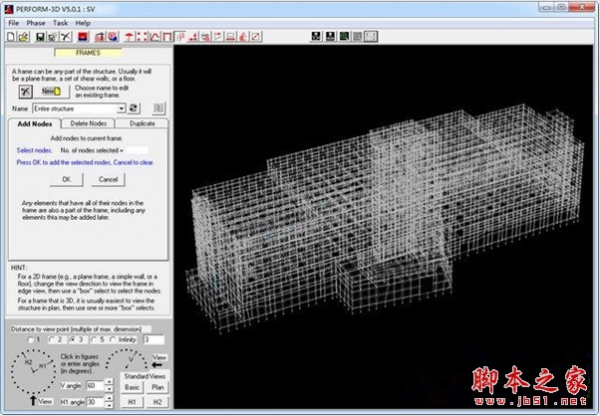Screen dimensions: 600x416
Task: Click the delete frame scissors icon
Action: click(20, 90)
